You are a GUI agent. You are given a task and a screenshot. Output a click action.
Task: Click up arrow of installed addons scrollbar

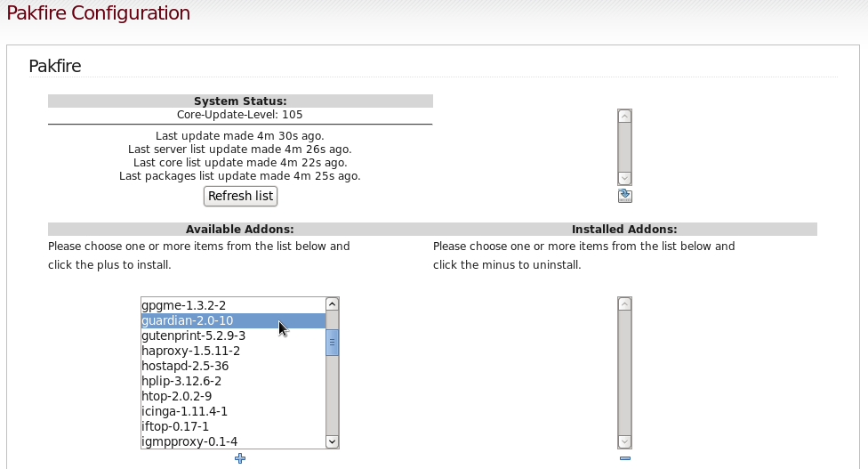[624, 304]
